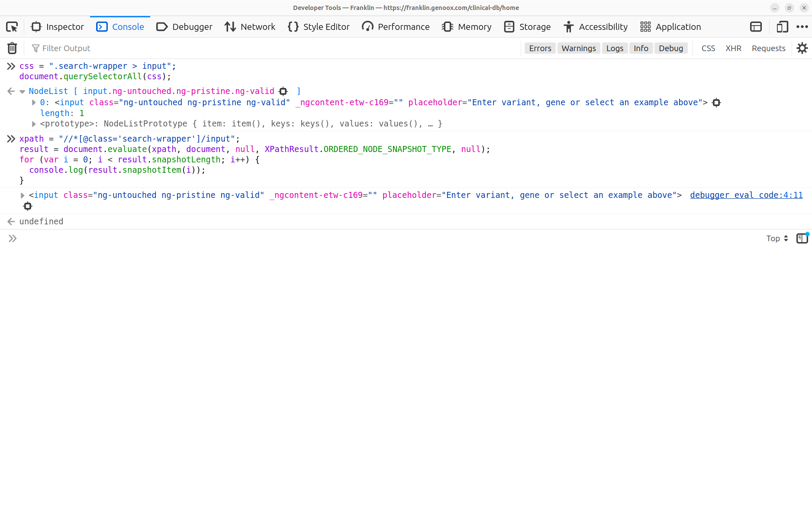This screenshot has width=812, height=508.
Task: Follow the debugger eval code:4:11 link
Action: [x=746, y=195]
